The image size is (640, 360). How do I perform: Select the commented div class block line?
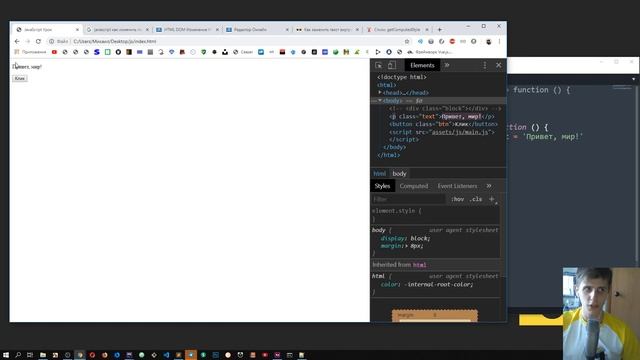pyautogui.click(x=445, y=109)
